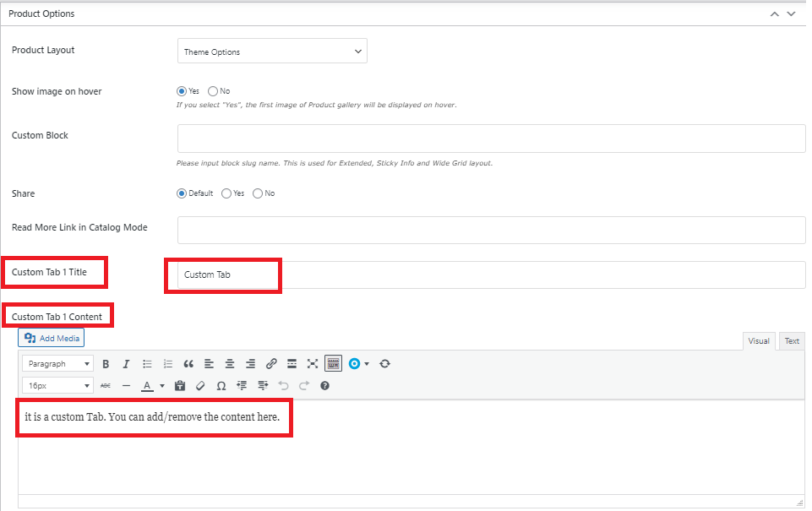812x511 pixels.
Task: Click the 'Read More Link in Catalog Mode' label
Action: [x=79, y=227]
